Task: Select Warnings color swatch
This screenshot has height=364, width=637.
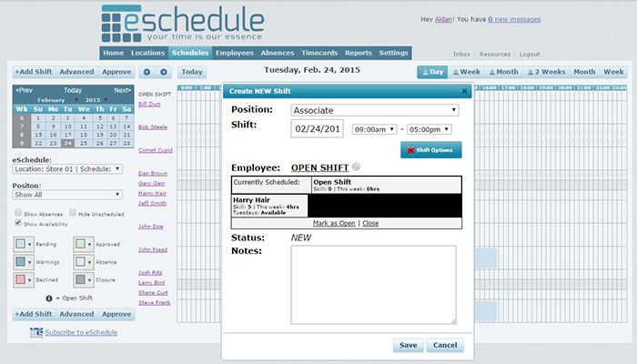Action: [x=20, y=262]
